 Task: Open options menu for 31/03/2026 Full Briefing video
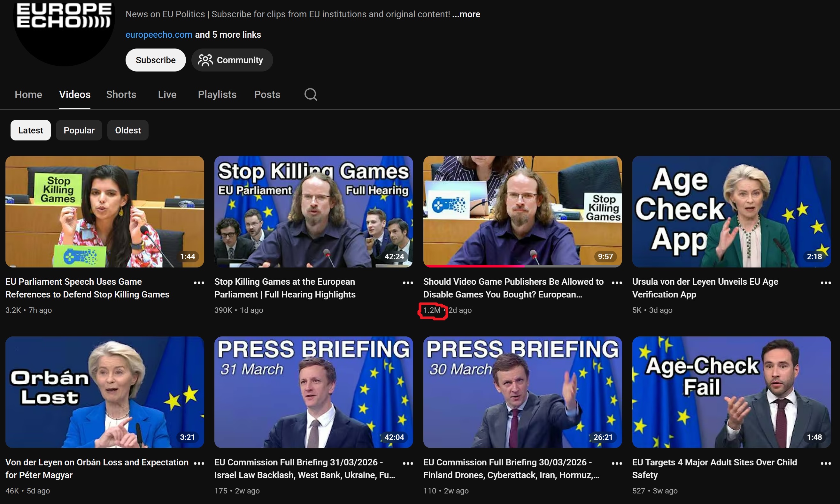point(408,463)
